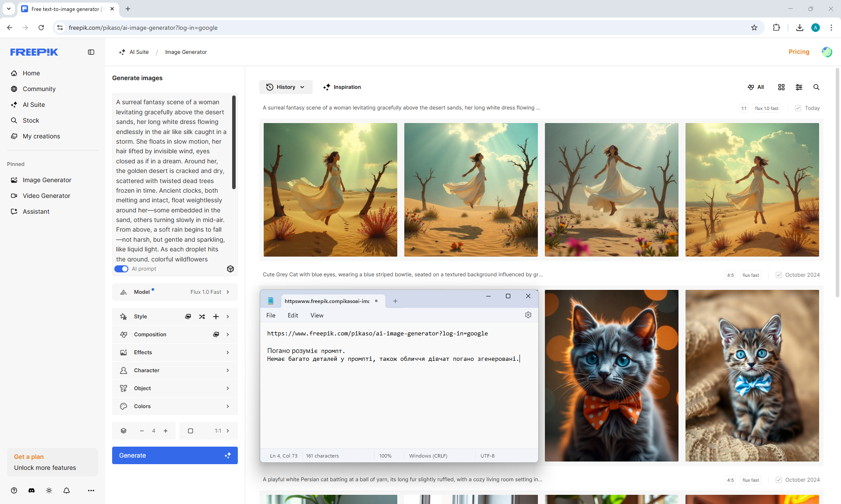Increase the image count with plus
Screen dimensions: 841x504
point(166,431)
